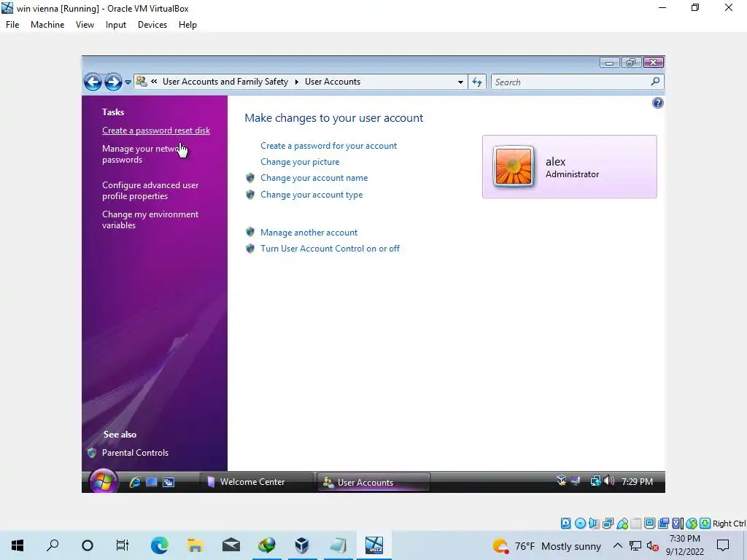747x560 pixels.
Task: Click the Vista clock showing 7:29 PM
Action: click(x=637, y=482)
